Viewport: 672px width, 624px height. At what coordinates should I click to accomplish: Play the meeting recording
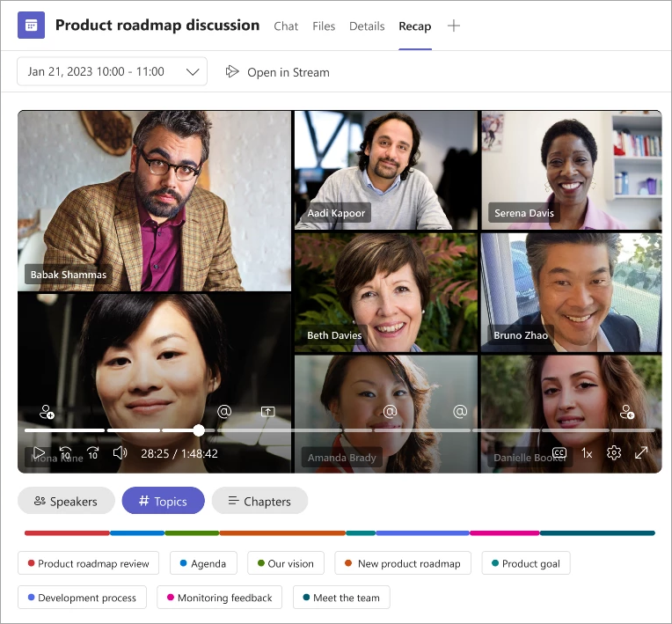[x=39, y=453]
